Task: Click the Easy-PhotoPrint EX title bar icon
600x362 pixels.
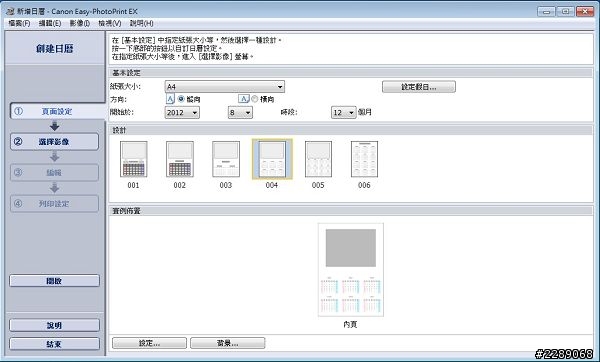Action: [x=10, y=11]
